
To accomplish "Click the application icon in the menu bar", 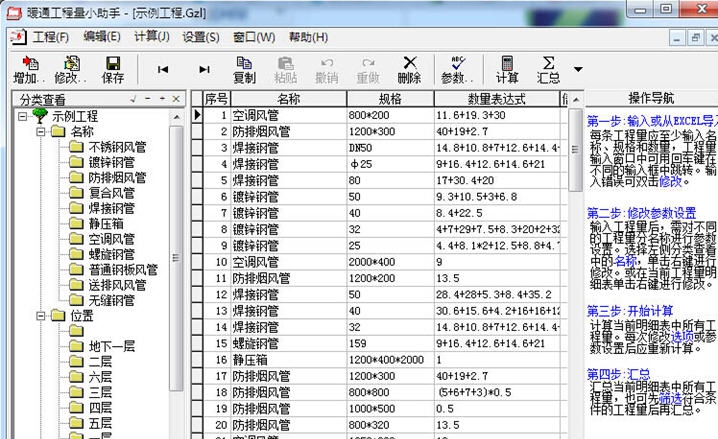I will click(x=19, y=37).
